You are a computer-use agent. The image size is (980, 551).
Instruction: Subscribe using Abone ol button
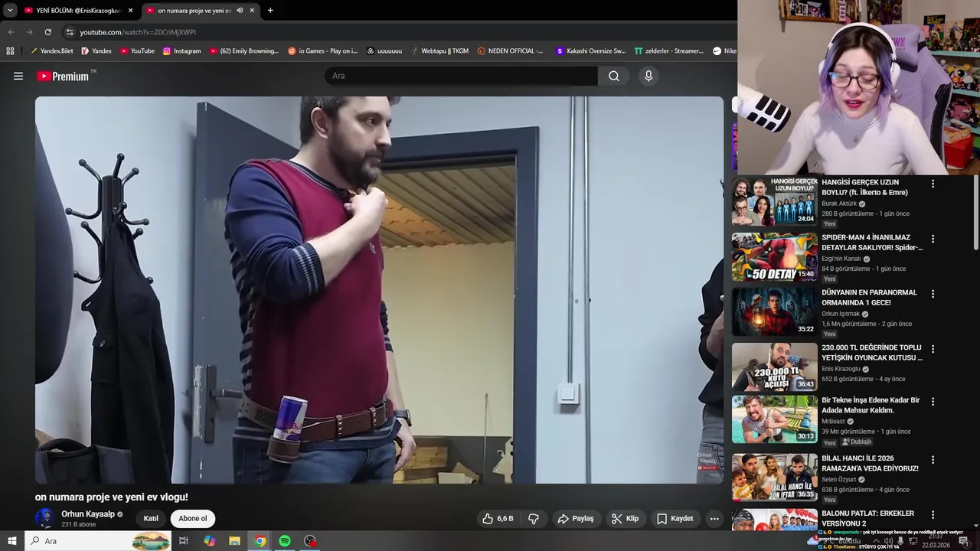point(193,518)
